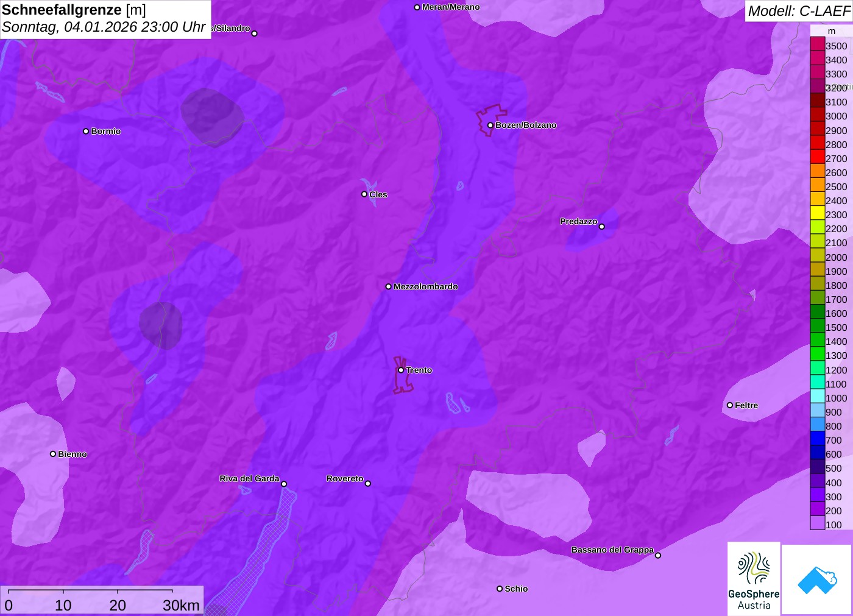Select the 700 m blue legend swatch

(x=818, y=438)
